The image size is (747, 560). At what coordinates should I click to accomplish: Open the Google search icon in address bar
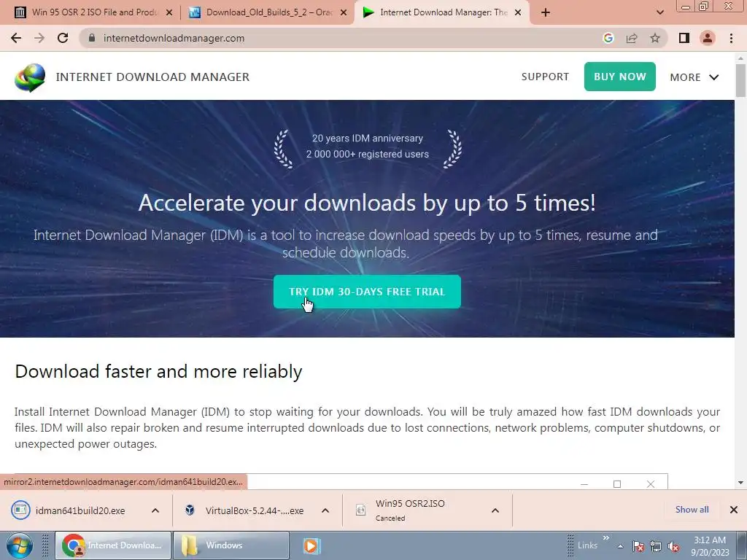point(608,38)
